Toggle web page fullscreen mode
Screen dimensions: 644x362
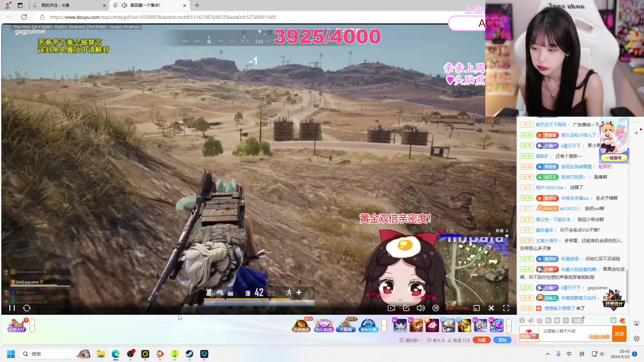pos(491,308)
